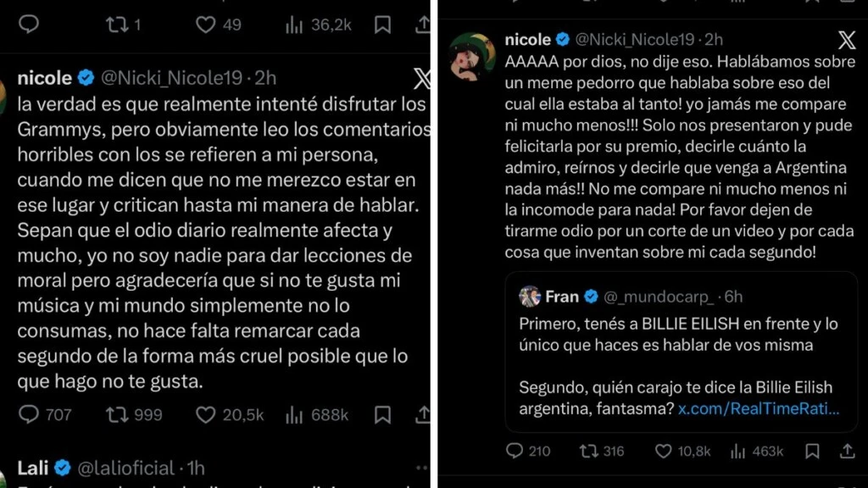View the 36,2k views analytics
The width and height of the screenshot is (868, 488).
(294, 25)
